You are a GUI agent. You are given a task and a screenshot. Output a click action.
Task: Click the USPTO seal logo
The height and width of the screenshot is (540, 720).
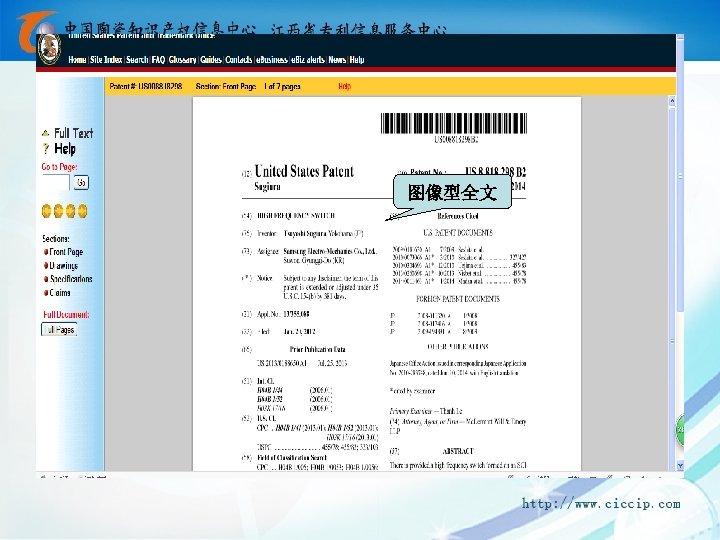click(x=50, y=50)
